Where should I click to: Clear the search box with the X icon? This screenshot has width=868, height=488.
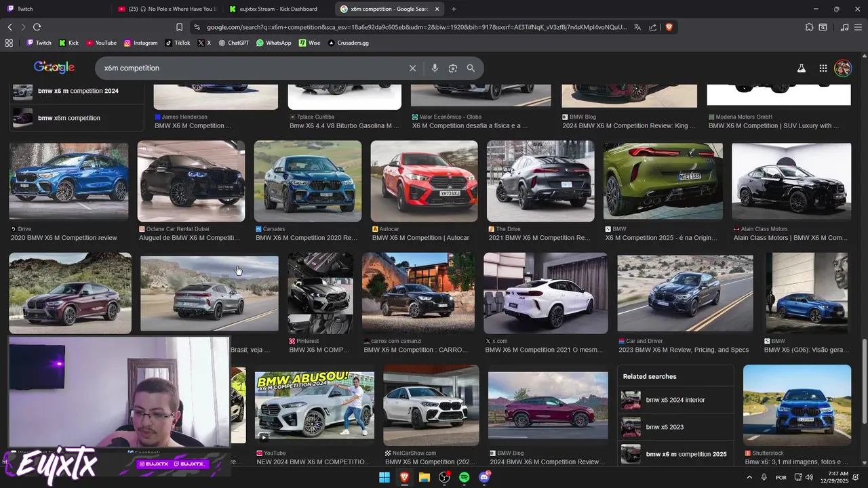tap(412, 68)
